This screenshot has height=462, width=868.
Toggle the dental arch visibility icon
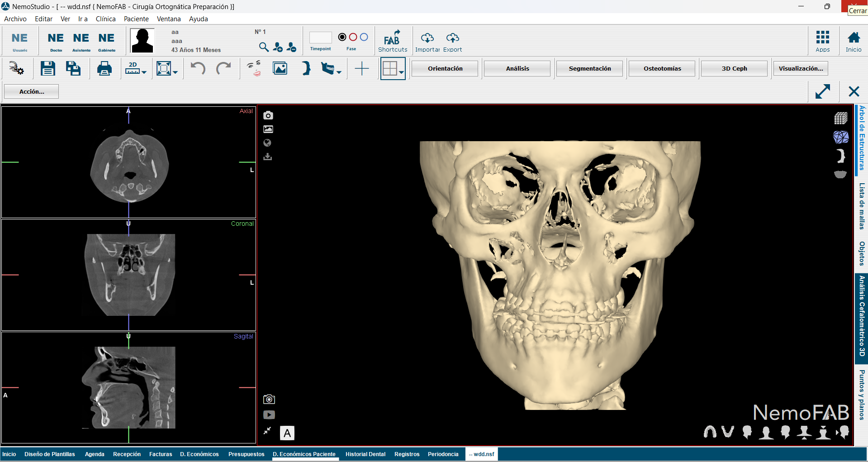click(x=840, y=174)
